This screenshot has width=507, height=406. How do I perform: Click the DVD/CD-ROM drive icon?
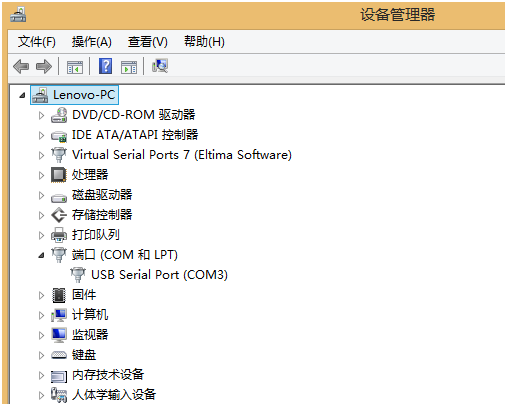59,115
